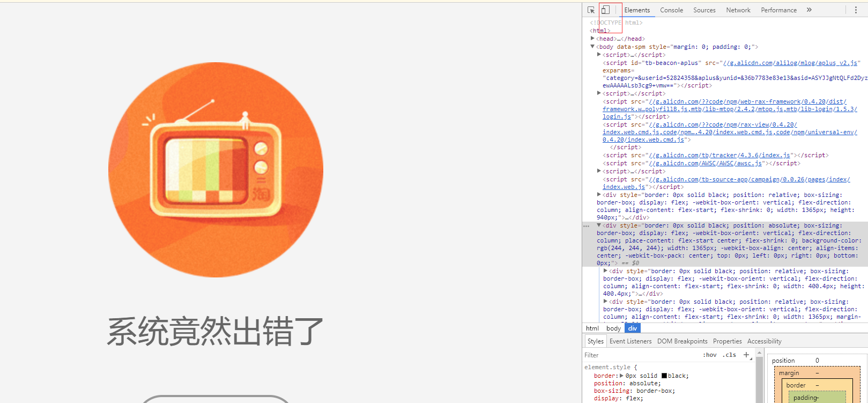Click the position label in box model
The image size is (868, 403).
[783, 361]
